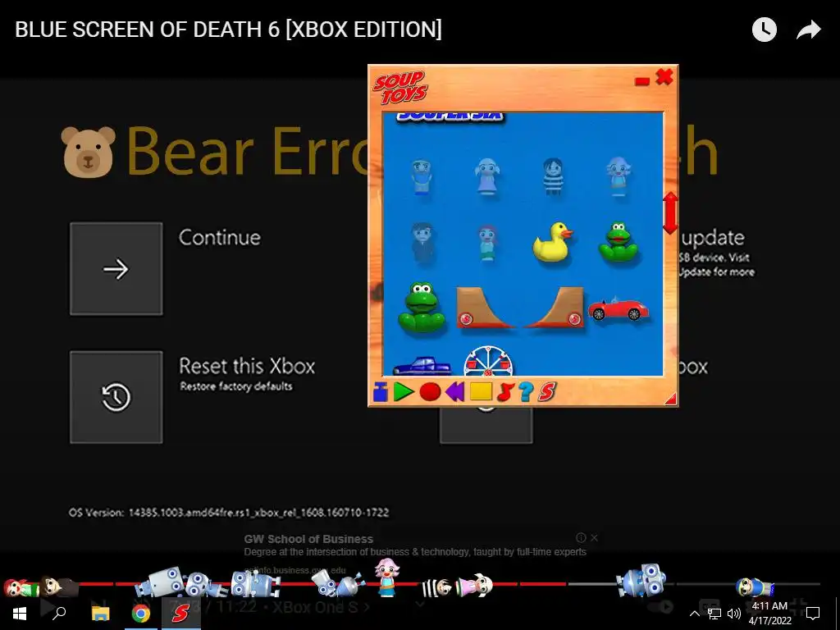The width and height of the screenshot is (840, 630).
Task: Pick the wooden ramp next to the large frog
Action: (x=485, y=308)
